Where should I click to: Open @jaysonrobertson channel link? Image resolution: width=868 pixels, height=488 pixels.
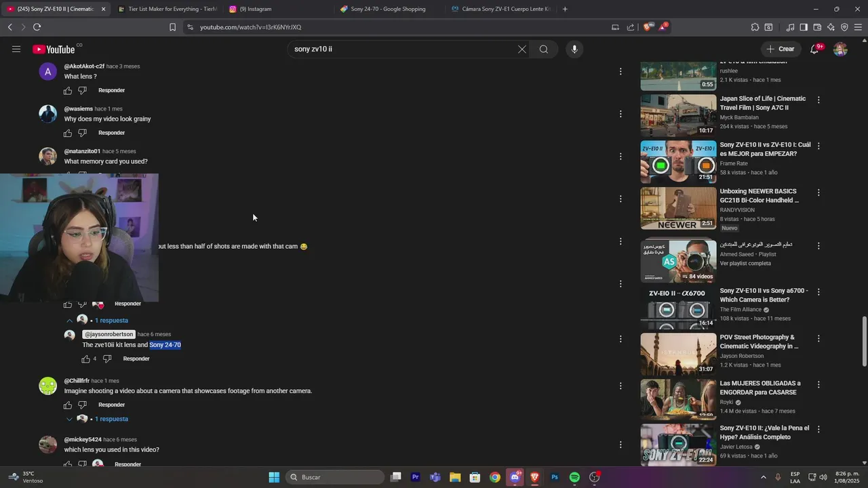[x=108, y=334]
